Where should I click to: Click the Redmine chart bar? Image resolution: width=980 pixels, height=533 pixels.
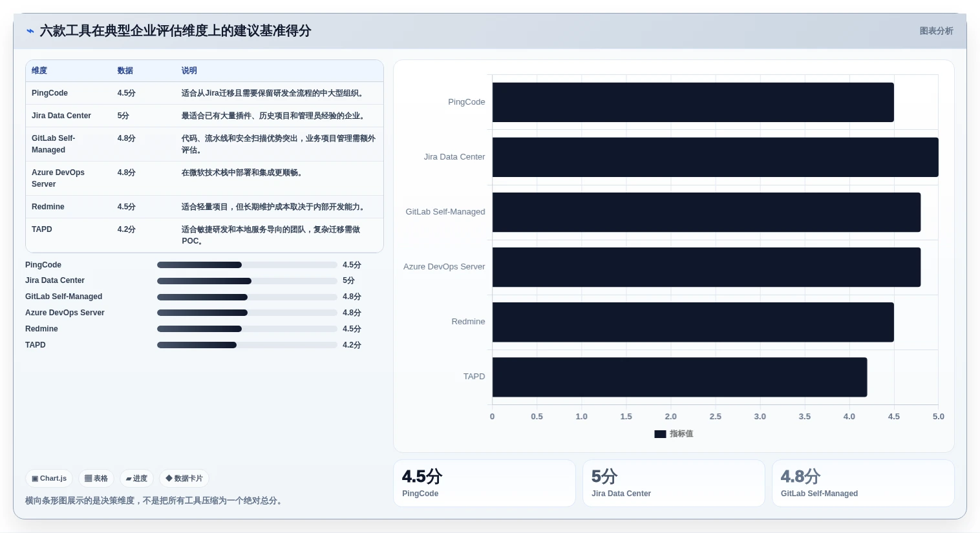[x=693, y=322]
